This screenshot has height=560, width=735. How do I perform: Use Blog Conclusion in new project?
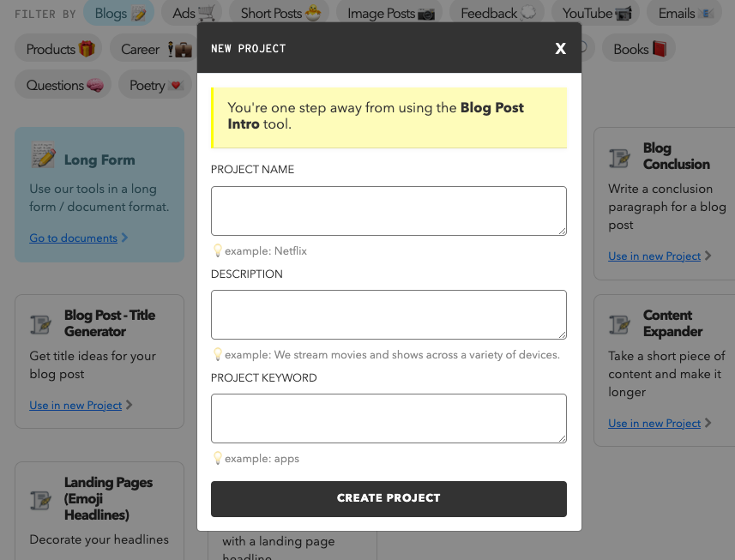(654, 256)
